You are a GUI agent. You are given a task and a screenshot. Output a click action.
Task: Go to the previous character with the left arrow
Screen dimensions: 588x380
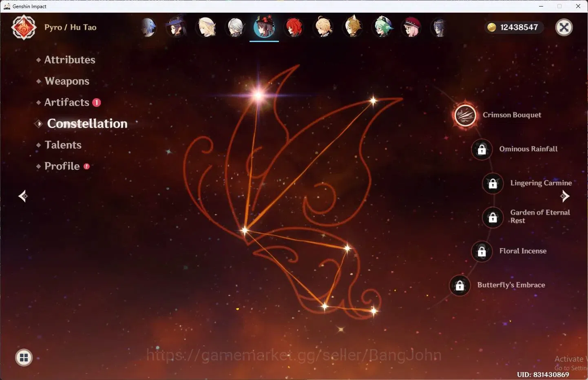23,196
